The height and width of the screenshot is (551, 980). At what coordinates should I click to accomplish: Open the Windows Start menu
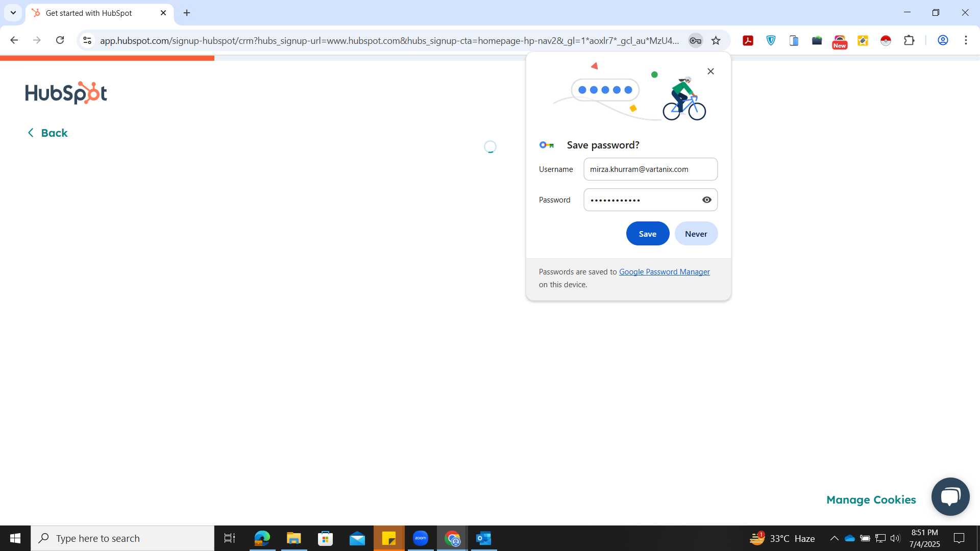point(15,538)
